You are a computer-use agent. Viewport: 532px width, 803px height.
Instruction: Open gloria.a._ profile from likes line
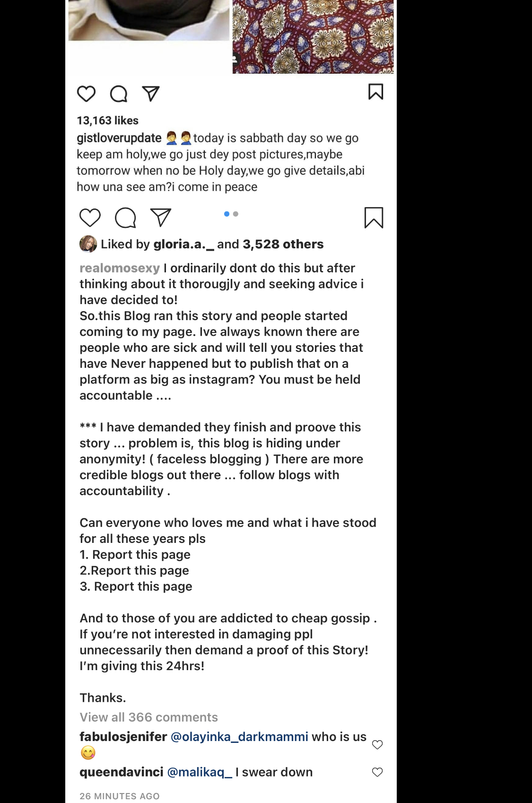click(183, 244)
